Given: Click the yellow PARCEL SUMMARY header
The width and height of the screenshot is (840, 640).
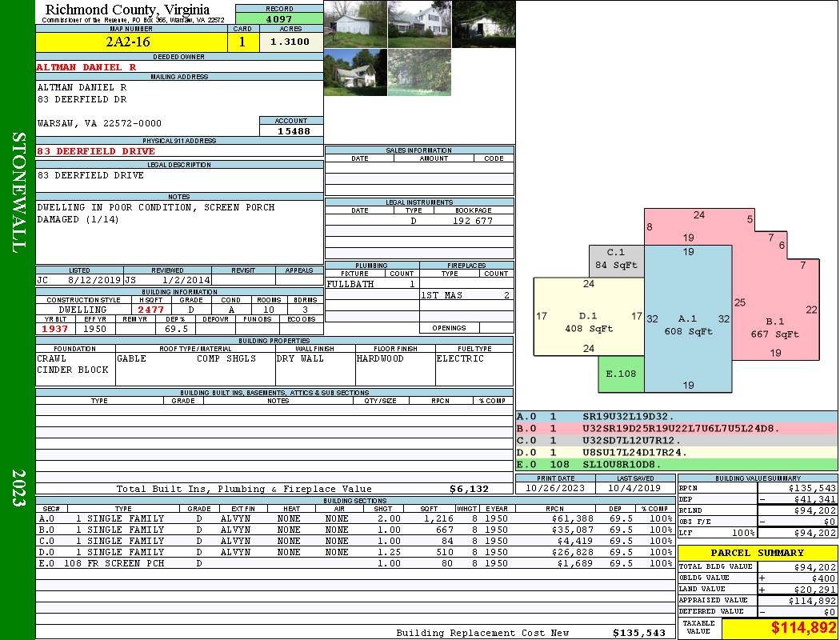Looking at the screenshot, I should point(758,553).
